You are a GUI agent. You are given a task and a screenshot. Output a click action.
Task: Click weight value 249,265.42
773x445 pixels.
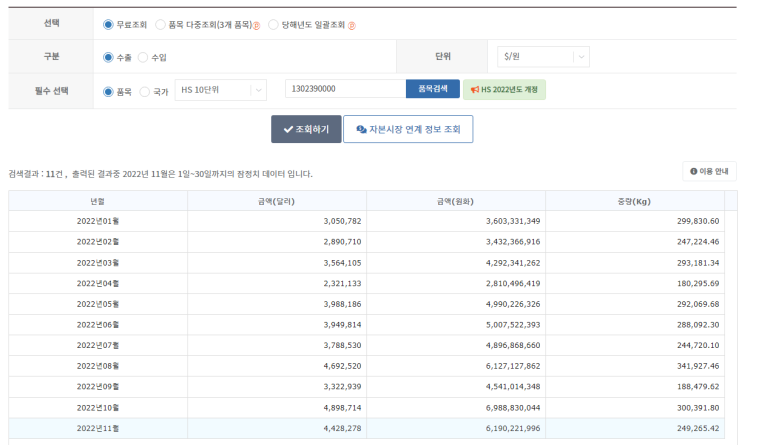click(x=698, y=428)
